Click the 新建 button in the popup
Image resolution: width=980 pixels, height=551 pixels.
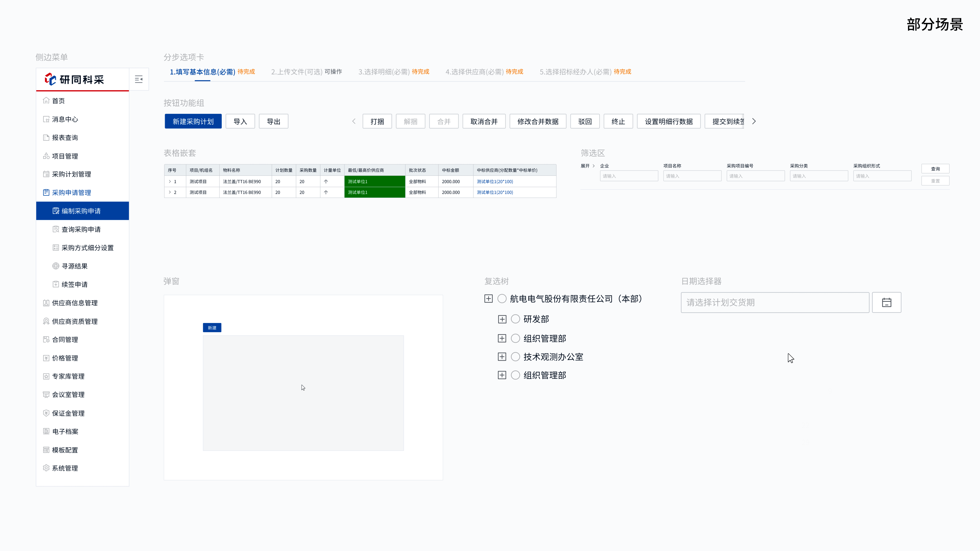[212, 327]
